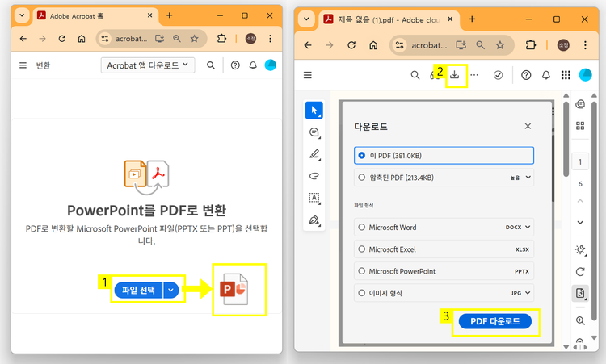606x364 pixels.
Task: Click the page fit document icon
Action: pyautogui.click(x=580, y=293)
